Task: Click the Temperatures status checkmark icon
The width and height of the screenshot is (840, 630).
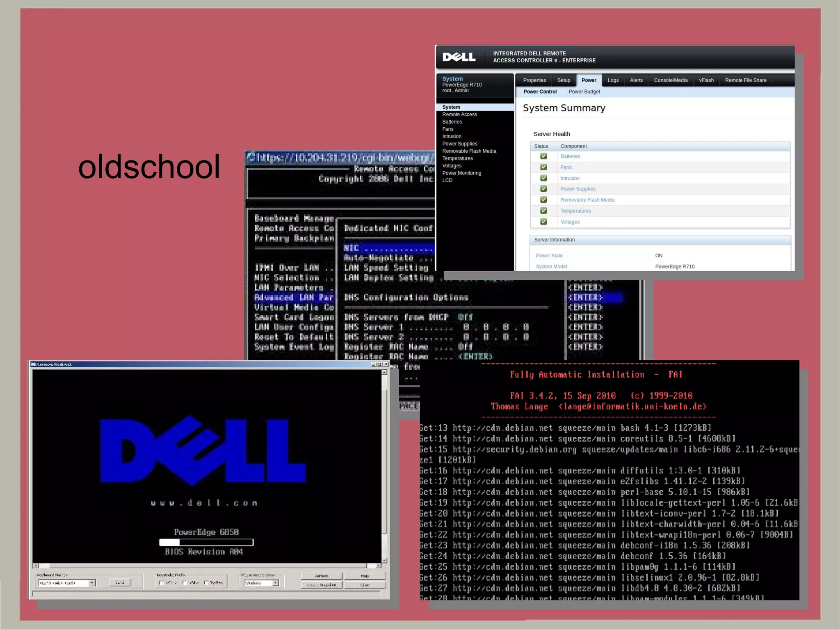Action: pyautogui.click(x=543, y=211)
